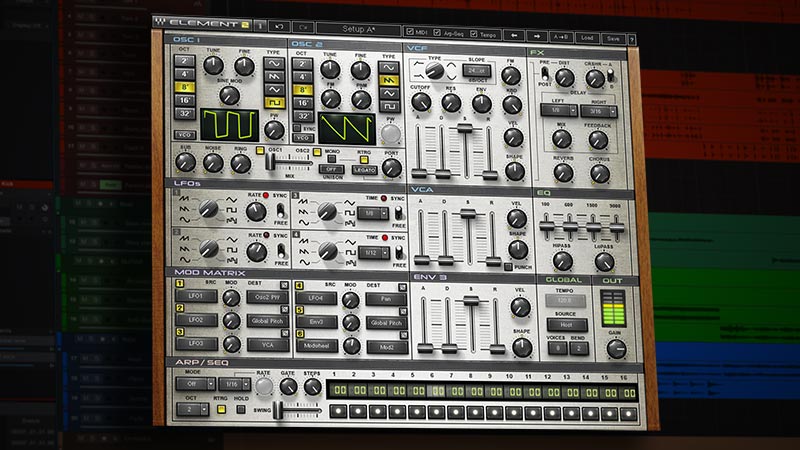Click the OUT GAIN knob

(616, 349)
